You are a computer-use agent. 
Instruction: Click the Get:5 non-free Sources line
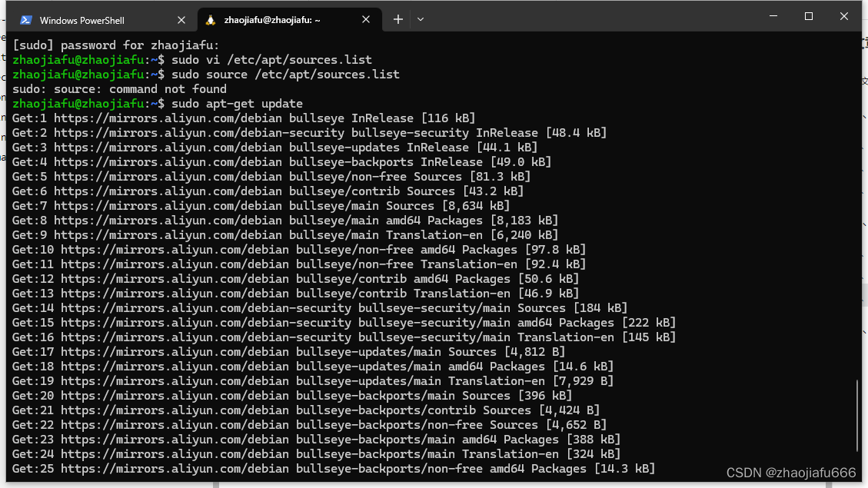(x=271, y=177)
